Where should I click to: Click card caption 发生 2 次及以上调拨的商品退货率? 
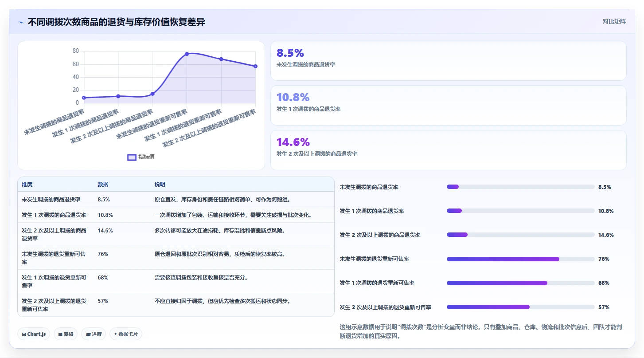coord(317,154)
